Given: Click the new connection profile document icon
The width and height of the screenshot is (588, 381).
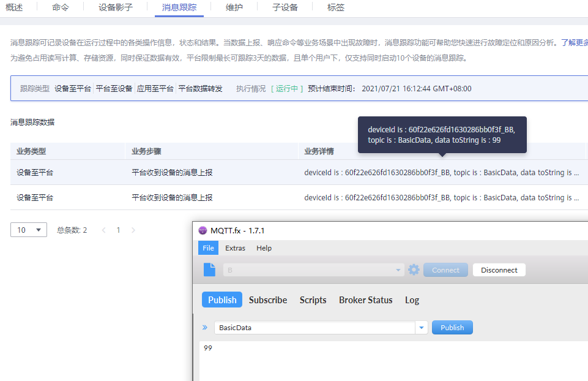Looking at the screenshot, I should [x=210, y=270].
